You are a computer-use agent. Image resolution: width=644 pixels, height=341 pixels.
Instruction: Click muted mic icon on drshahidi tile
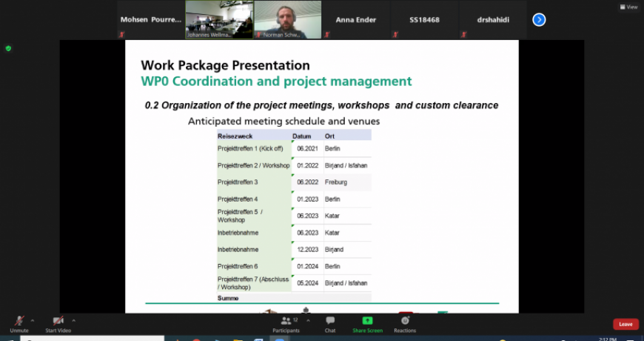(x=463, y=35)
